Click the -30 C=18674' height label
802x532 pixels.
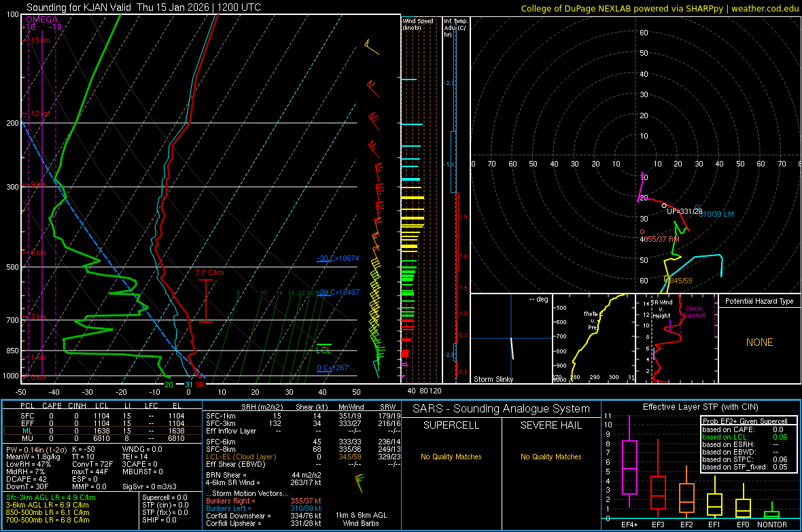[x=338, y=258]
